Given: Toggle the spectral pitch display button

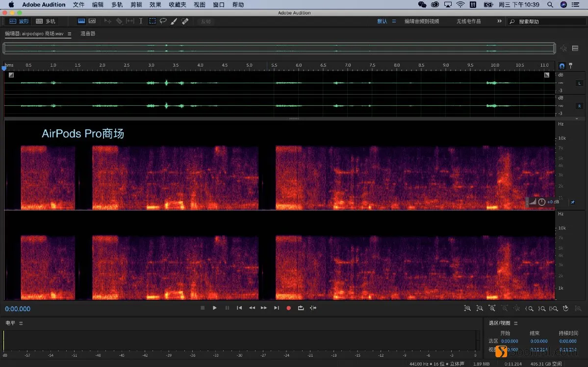Looking at the screenshot, I should click(x=92, y=22).
